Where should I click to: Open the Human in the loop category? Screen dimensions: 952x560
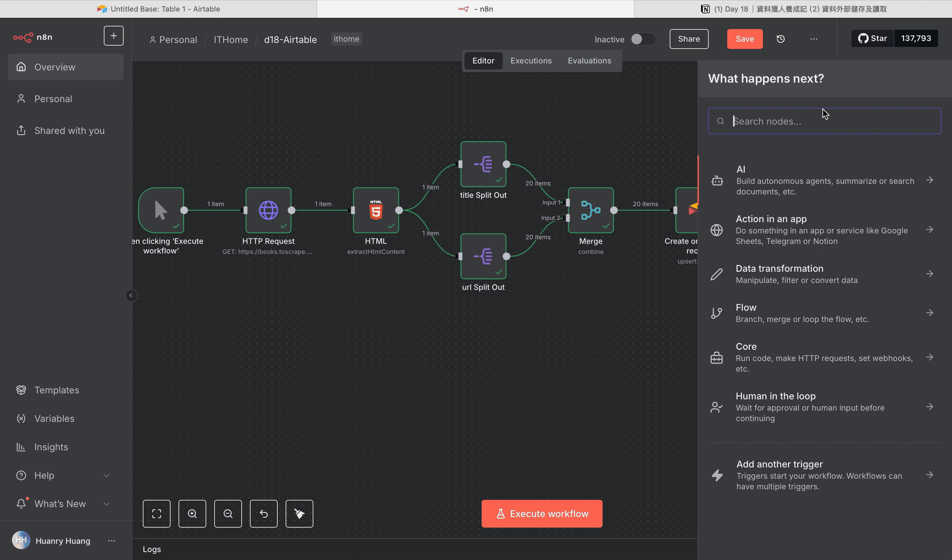824,407
